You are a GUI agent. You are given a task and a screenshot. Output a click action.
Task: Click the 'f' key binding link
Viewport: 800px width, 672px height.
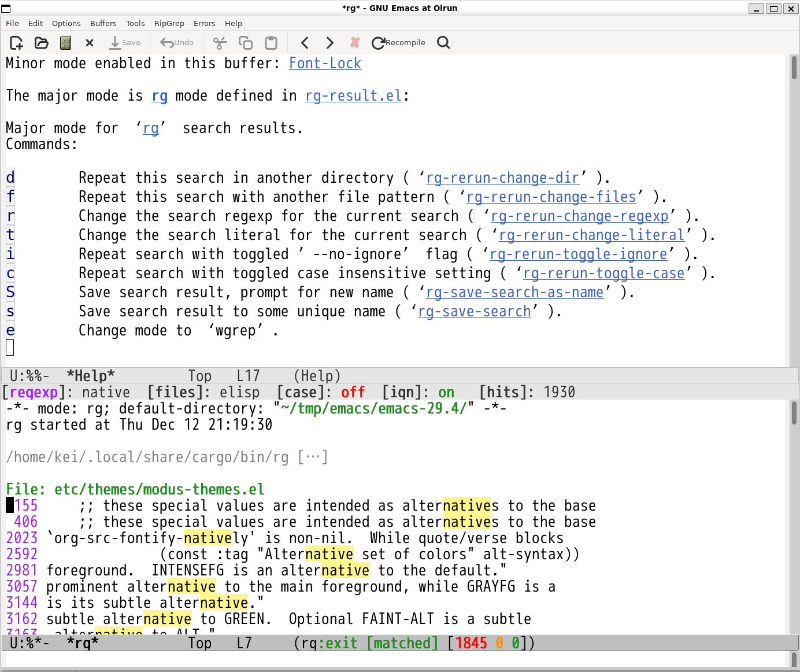coord(10,197)
